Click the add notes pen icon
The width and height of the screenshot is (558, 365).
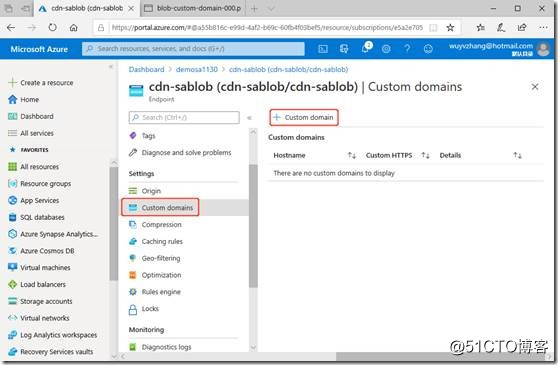[x=501, y=27]
